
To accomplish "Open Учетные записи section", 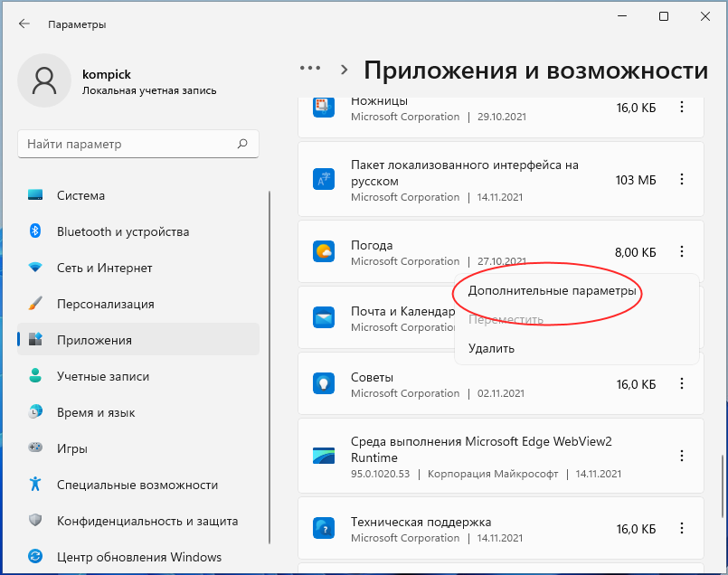I will coord(137,376).
